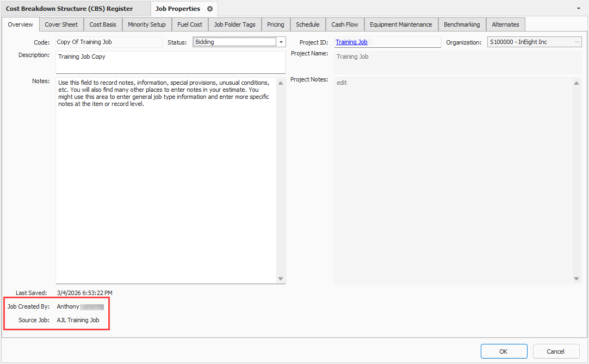Image resolution: width=589 pixels, height=364 pixels.
Task: View the Benchmarking tab
Action: [x=462, y=24]
